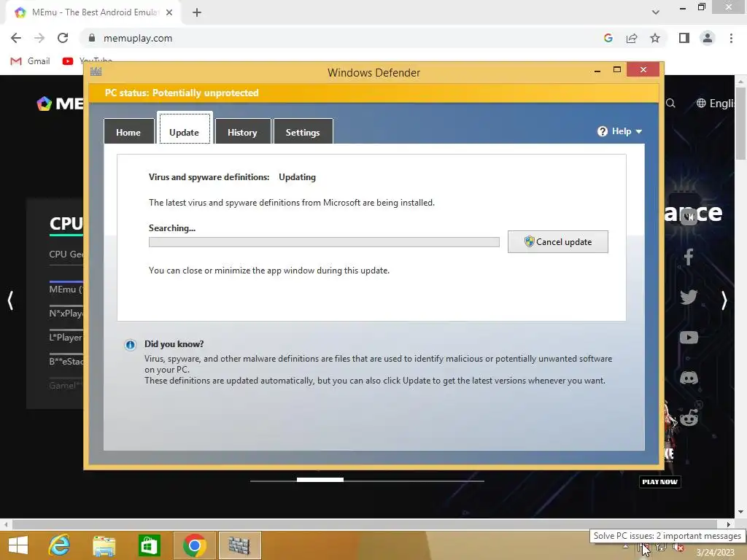
Task: Bookmark this page with the star icon
Action: point(655,38)
